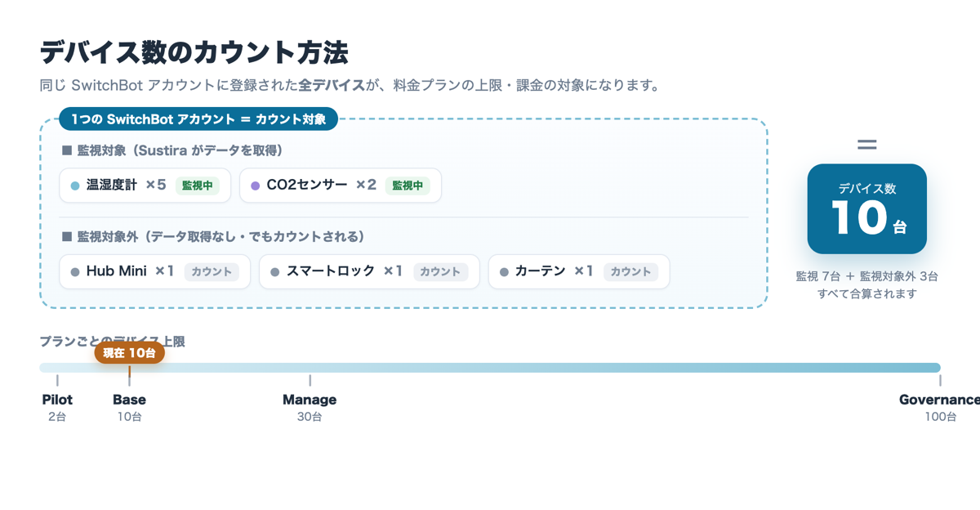The image size is (980, 510).
Task: Click the 監視中 badge next to 温湿度計
Action: (198, 186)
